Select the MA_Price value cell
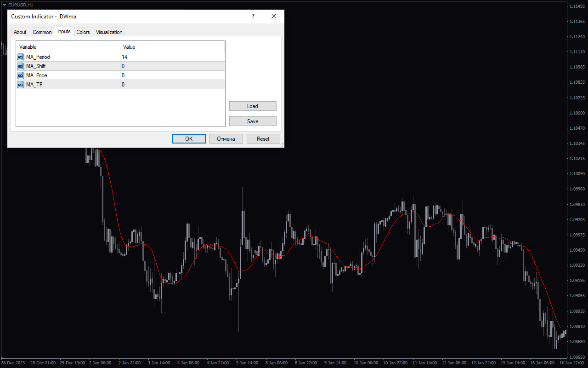This screenshot has height=368, width=588. click(172, 75)
